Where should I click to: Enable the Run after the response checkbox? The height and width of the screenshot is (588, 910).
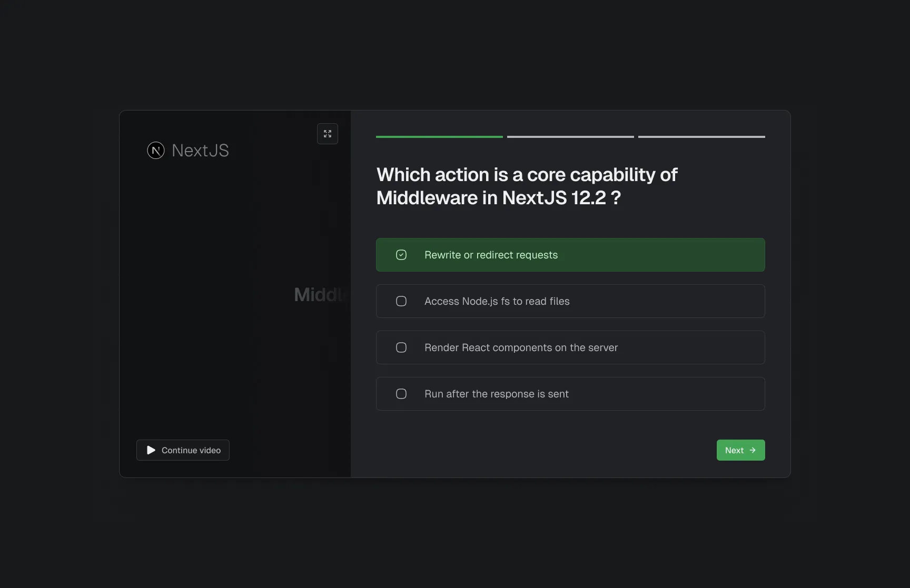point(401,394)
